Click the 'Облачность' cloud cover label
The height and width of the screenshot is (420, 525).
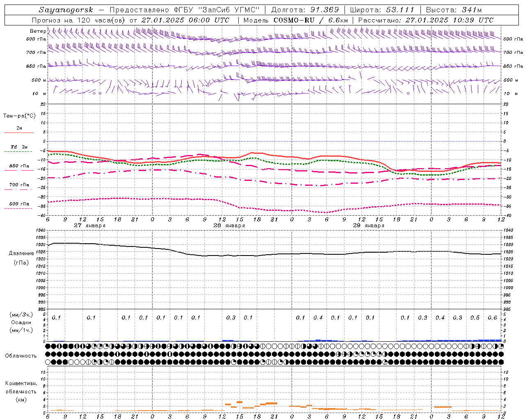tap(21, 356)
